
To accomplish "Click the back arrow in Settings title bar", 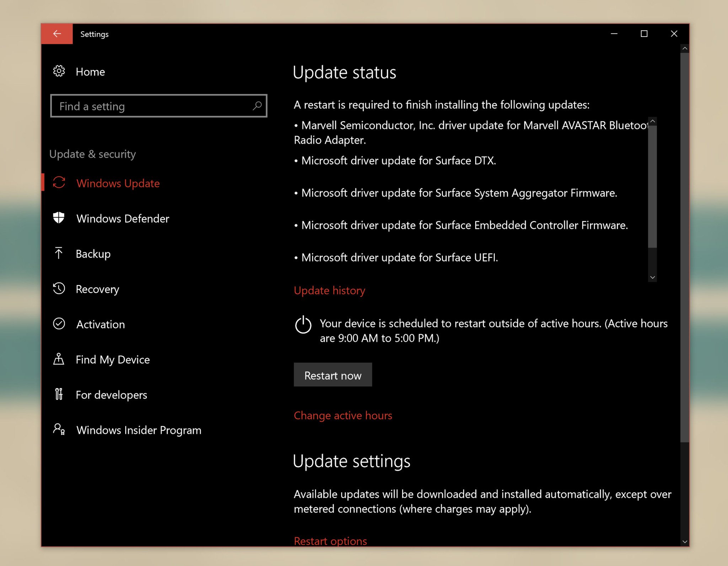I will (x=57, y=34).
